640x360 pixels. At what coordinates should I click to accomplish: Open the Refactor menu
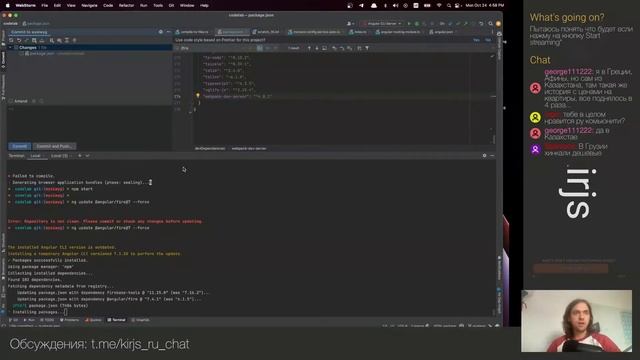pos(126,6)
